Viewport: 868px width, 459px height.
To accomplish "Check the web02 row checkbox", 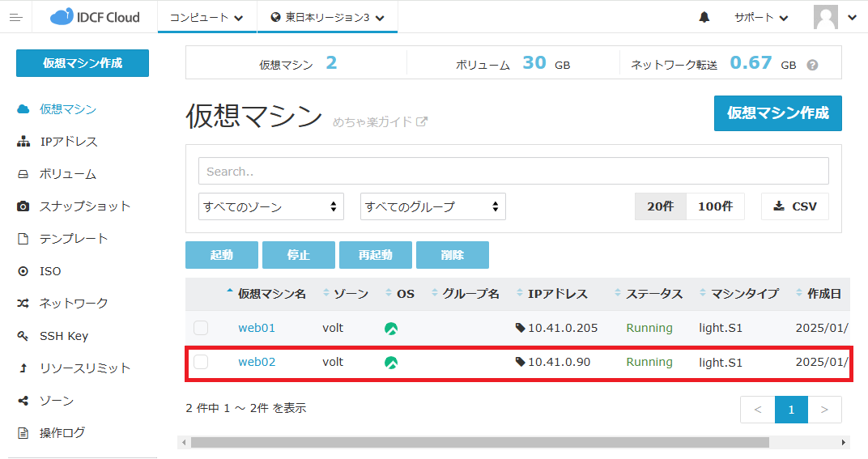I will tap(201, 362).
